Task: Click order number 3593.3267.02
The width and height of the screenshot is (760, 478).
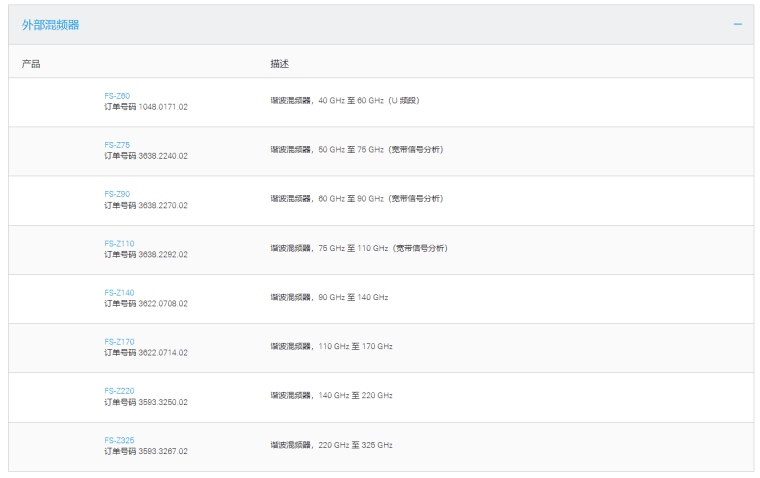Action: (146, 451)
